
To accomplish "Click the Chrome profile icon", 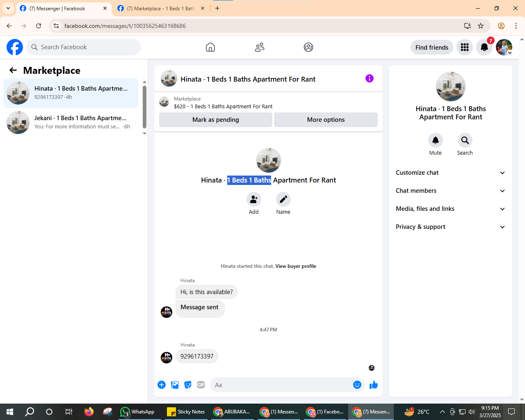I will pos(501,26).
